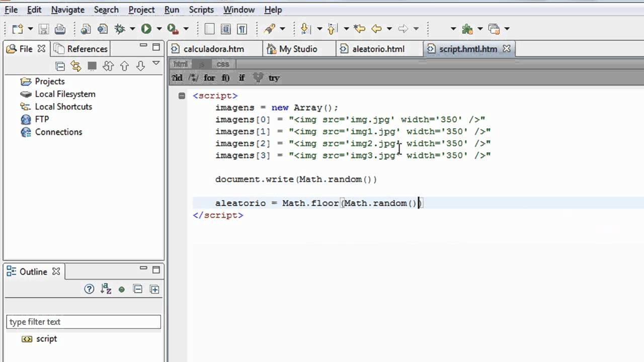Click Collapse All icon in File view
Screen dimensions: 644x362
pyautogui.click(x=60, y=66)
